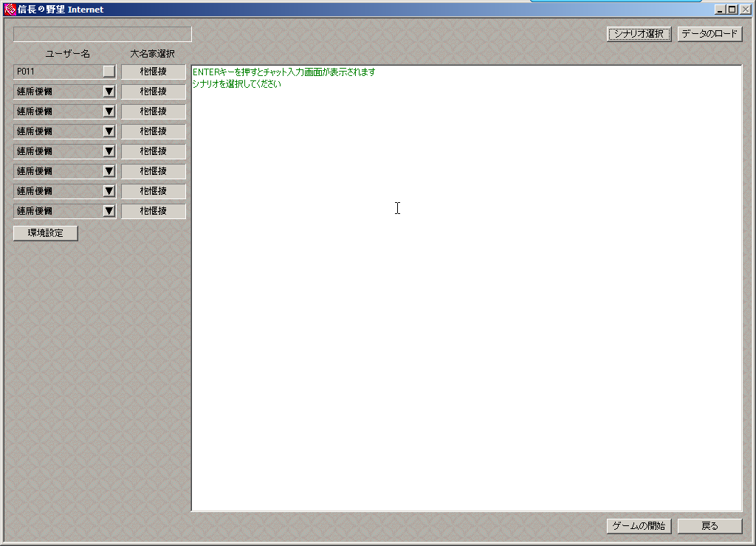This screenshot has width=756, height=546.
Task: Click the シナリオ選択 button
Action: (x=639, y=34)
